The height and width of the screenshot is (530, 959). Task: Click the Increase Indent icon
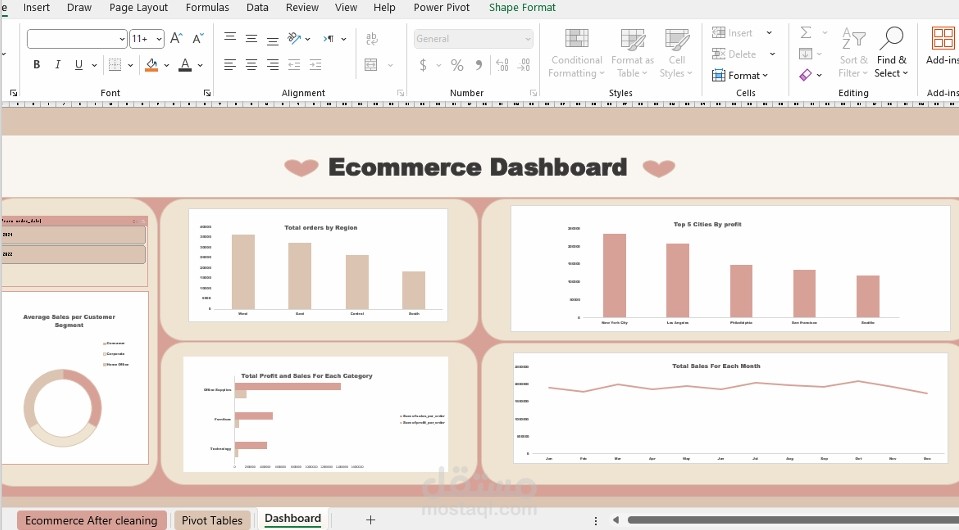coord(316,64)
